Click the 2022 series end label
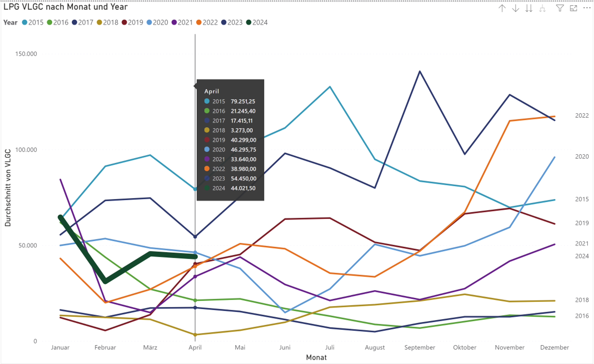The width and height of the screenshot is (594, 364). click(x=582, y=115)
